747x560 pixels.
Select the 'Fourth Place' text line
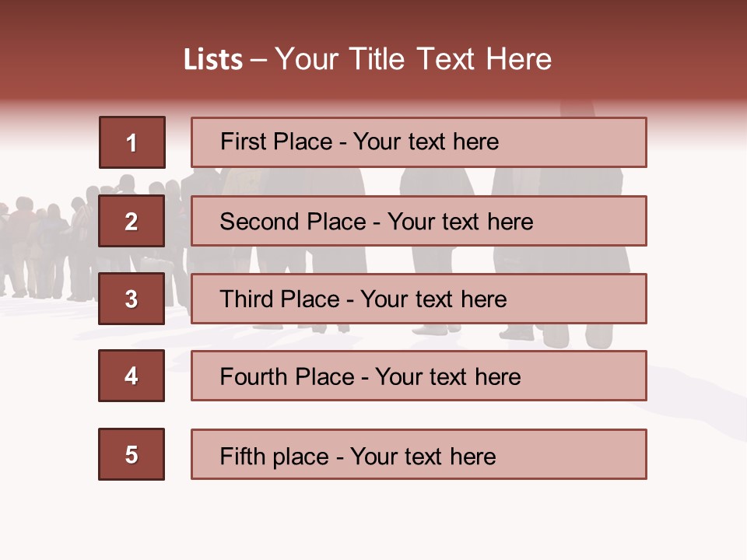point(370,377)
